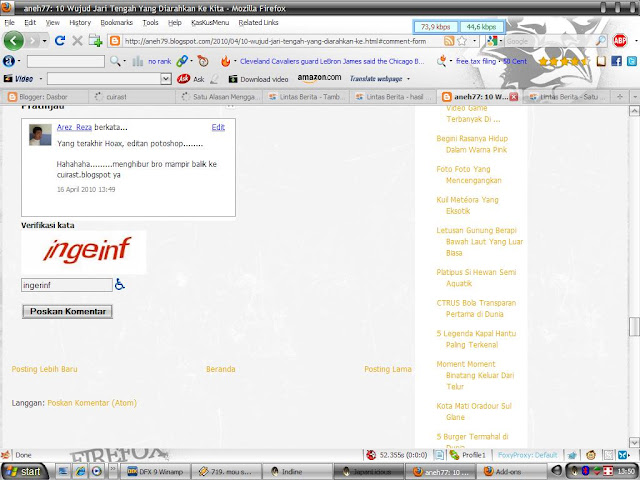Launch Internet Explorer from the quick launch
This screenshot has height=480, width=640.
80,471
